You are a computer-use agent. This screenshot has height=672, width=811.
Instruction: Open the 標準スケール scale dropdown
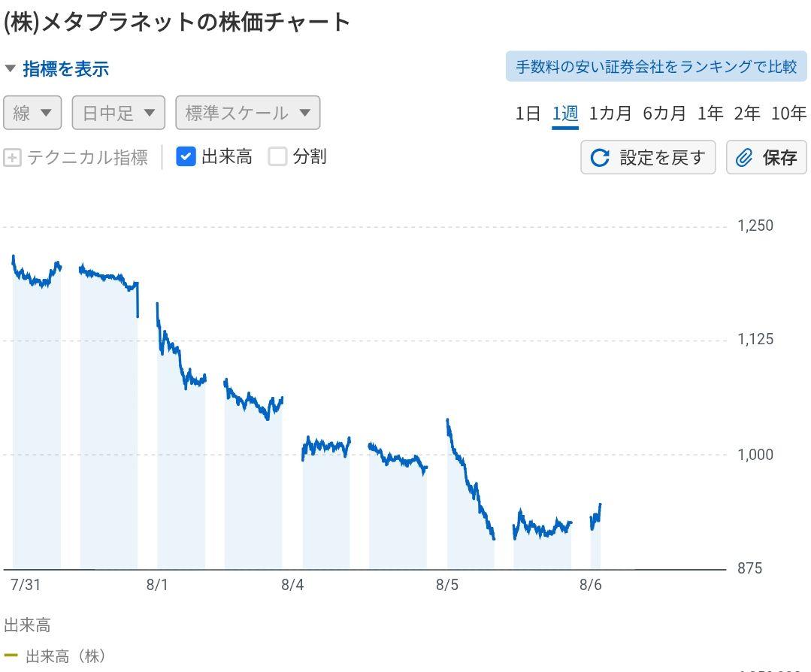(x=247, y=113)
